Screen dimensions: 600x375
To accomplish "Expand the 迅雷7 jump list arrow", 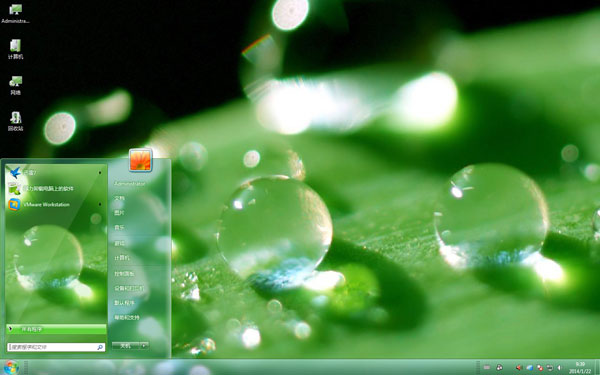I will [100, 173].
